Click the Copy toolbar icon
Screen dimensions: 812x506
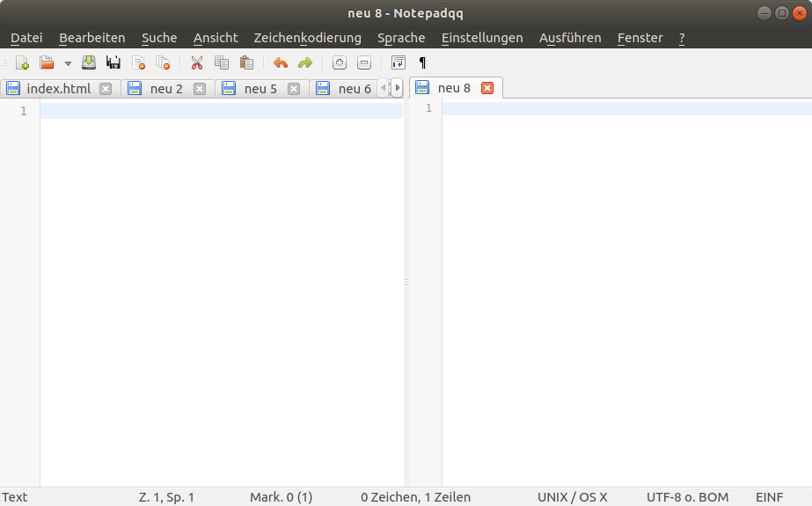(222, 62)
